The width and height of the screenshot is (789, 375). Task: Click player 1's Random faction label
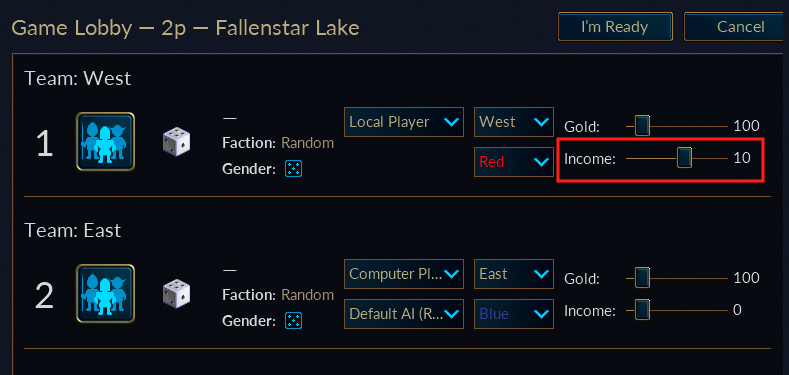tap(307, 143)
